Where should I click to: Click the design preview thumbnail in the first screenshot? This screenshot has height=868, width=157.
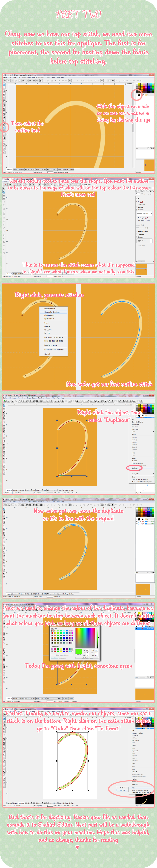tap(145, 165)
